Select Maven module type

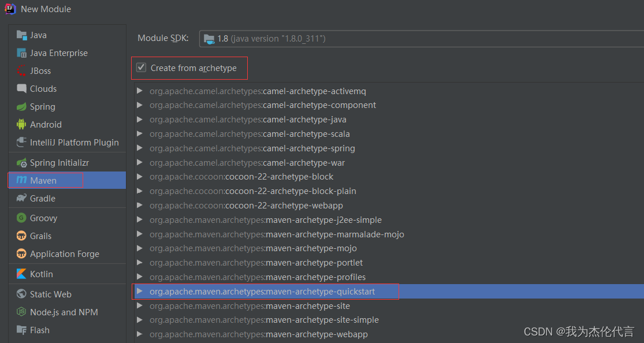coord(68,180)
